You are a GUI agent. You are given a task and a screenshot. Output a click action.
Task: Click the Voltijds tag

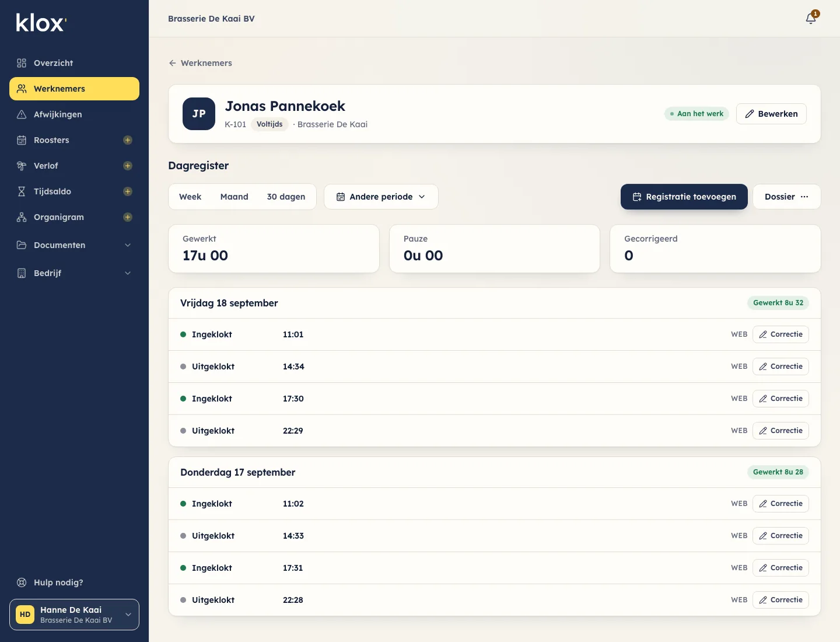(269, 124)
